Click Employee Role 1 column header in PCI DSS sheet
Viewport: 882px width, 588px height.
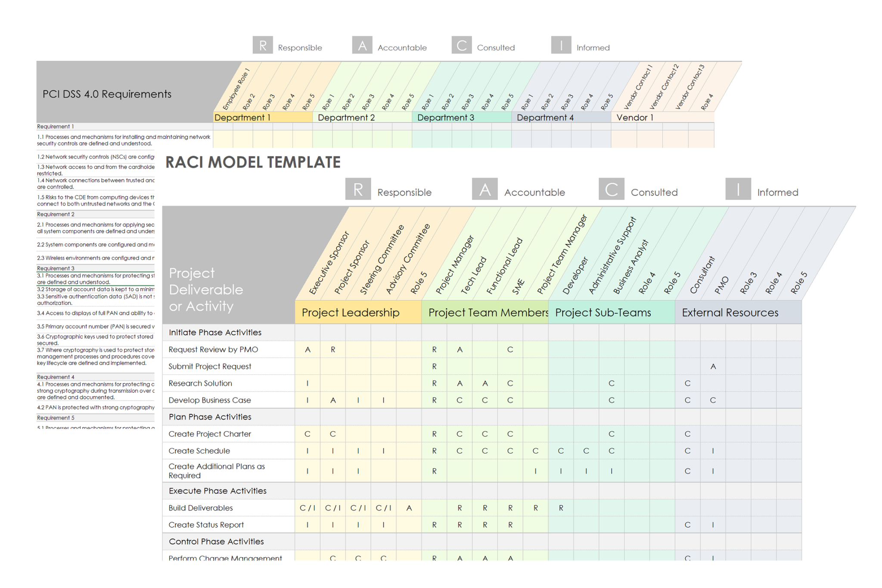coord(236,89)
